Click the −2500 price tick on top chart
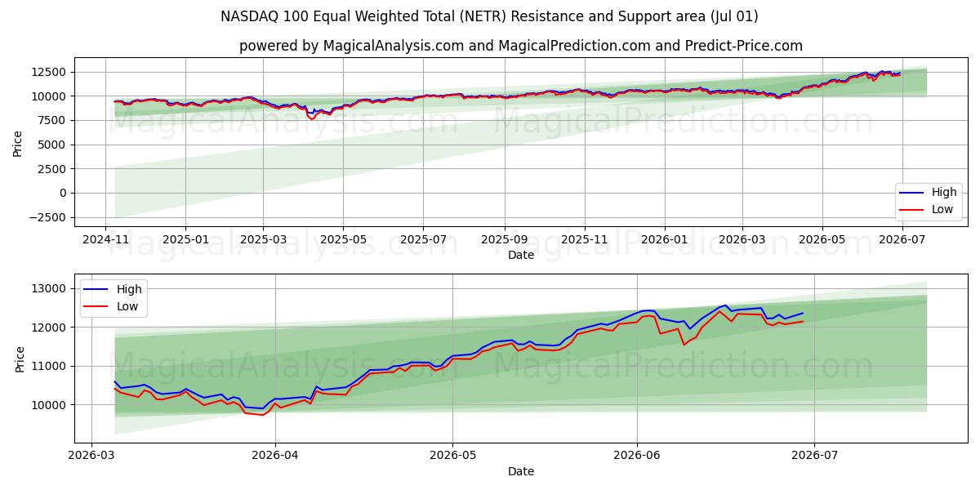 (x=50, y=217)
